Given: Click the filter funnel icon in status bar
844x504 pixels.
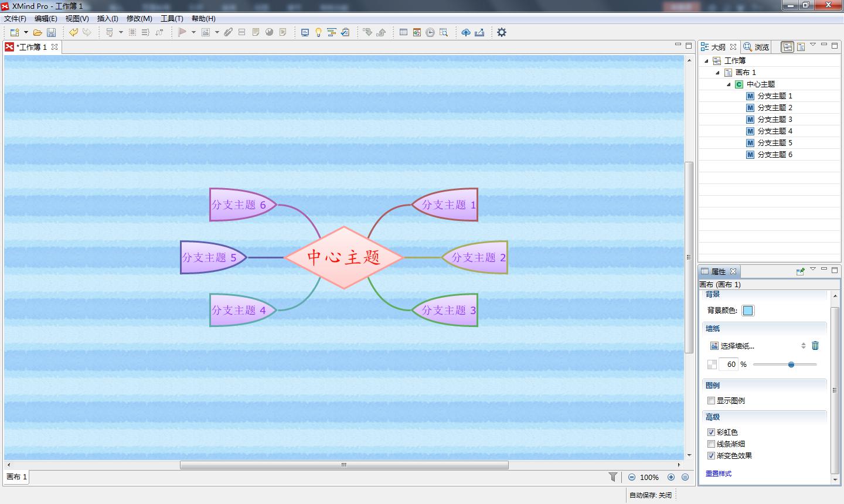Looking at the screenshot, I should tap(613, 477).
